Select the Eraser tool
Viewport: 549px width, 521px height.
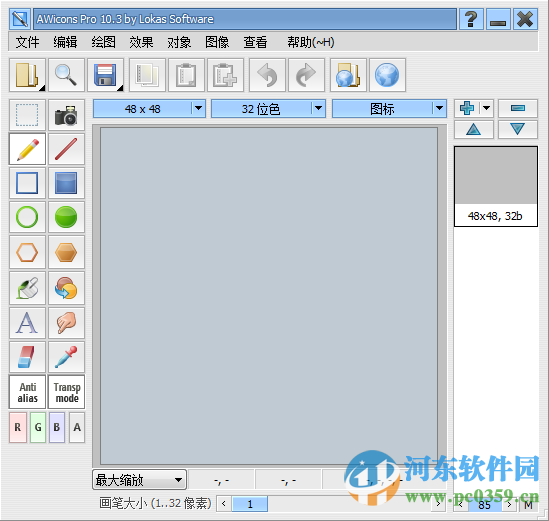click(x=27, y=357)
